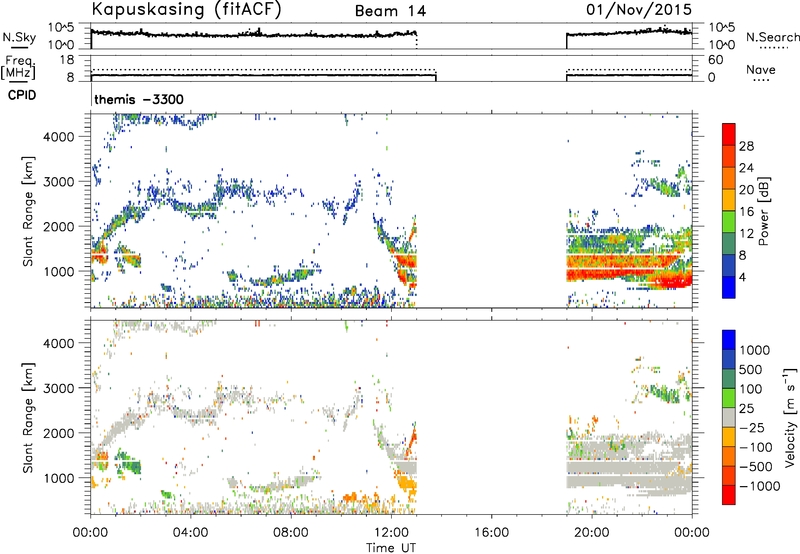Click the 2000 tick of the velocity panel

(x=58, y=433)
